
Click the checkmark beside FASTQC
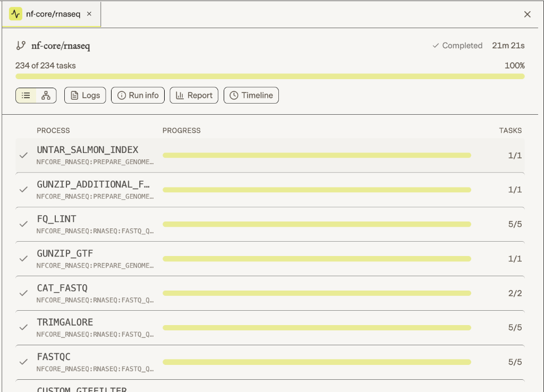(23, 362)
